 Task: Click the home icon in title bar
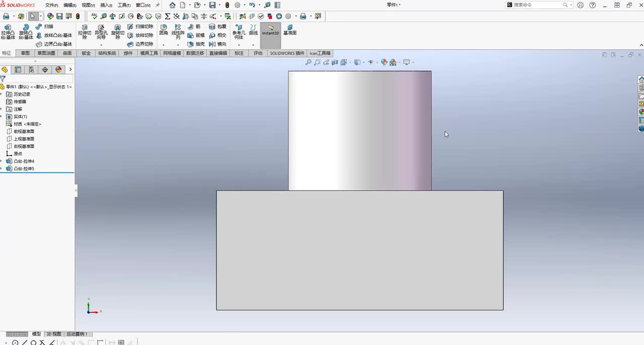173,5
